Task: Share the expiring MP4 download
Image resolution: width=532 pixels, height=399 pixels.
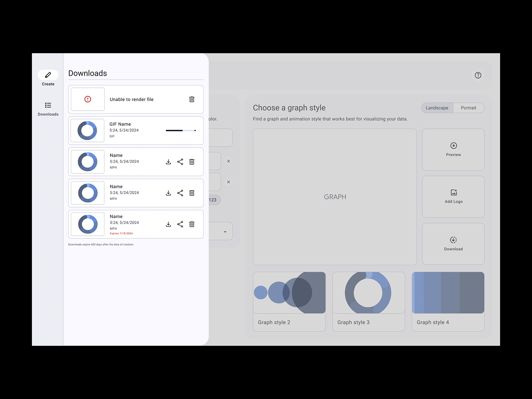Action: [180, 224]
